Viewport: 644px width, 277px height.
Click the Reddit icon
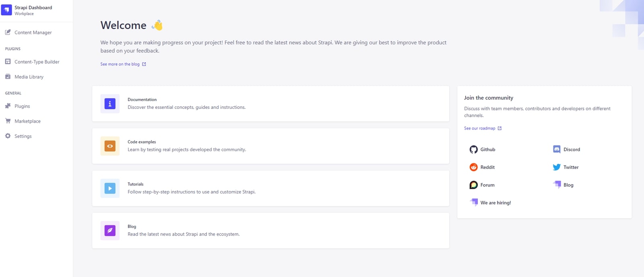coord(473,167)
